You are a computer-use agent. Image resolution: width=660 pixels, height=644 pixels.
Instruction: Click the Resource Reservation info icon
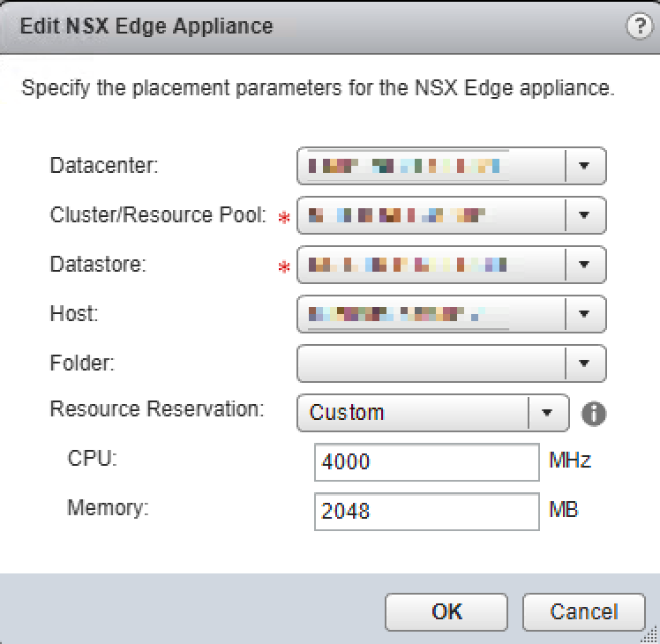596,413
